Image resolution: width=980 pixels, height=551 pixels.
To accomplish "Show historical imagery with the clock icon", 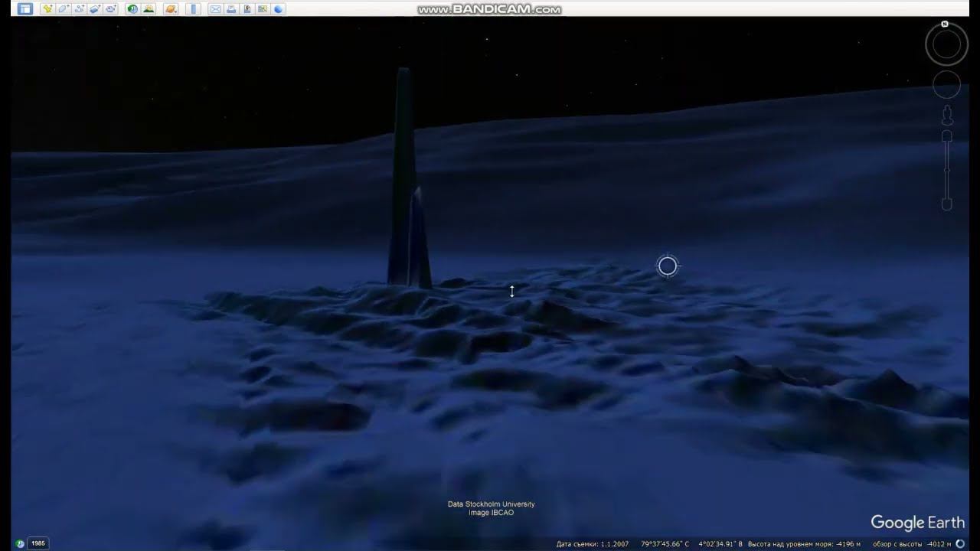I will pyautogui.click(x=132, y=9).
